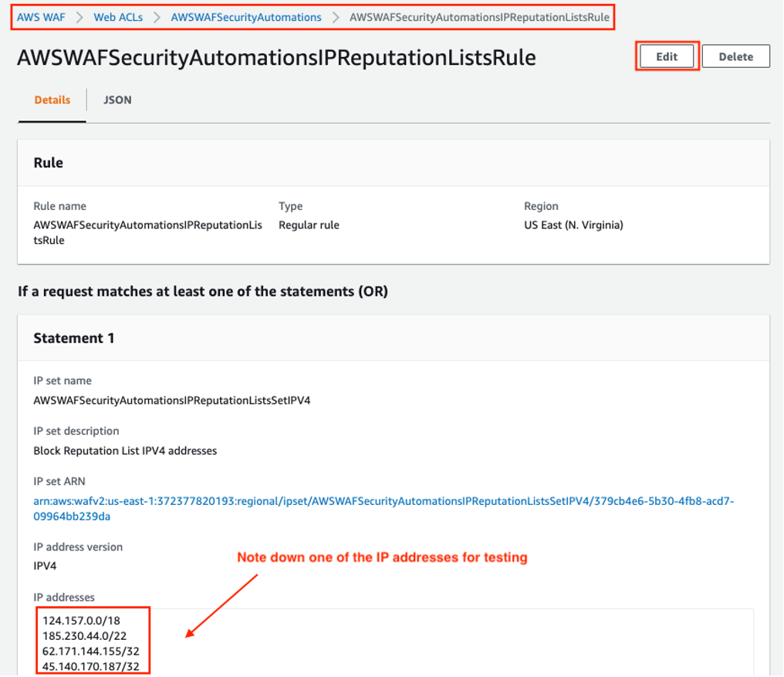This screenshot has height=677, width=784.
Task: Click the Block Reputation List IPV4 addresses description
Action: tap(125, 451)
